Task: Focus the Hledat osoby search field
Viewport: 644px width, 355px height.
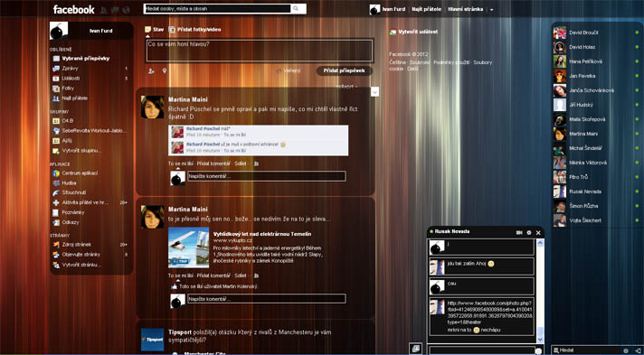Action: [x=217, y=9]
